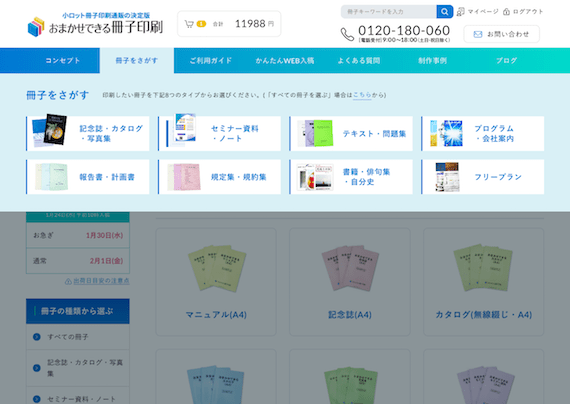570x404 pixels.
Task: Click the こちら link in description
Action: click(x=362, y=95)
